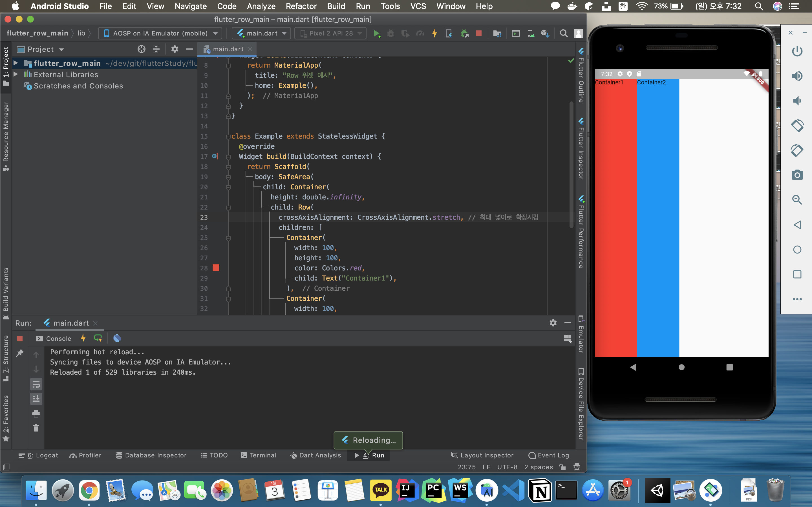The width and height of the screenshot is (812, 507).
Task: Open the Refactor menu
Action: (301, 6)
